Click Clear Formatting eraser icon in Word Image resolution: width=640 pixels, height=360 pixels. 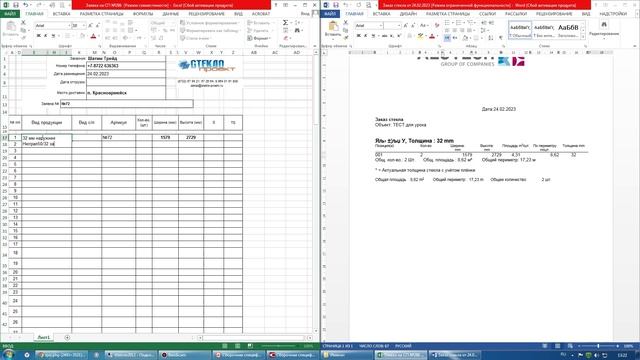click(437, 25)
